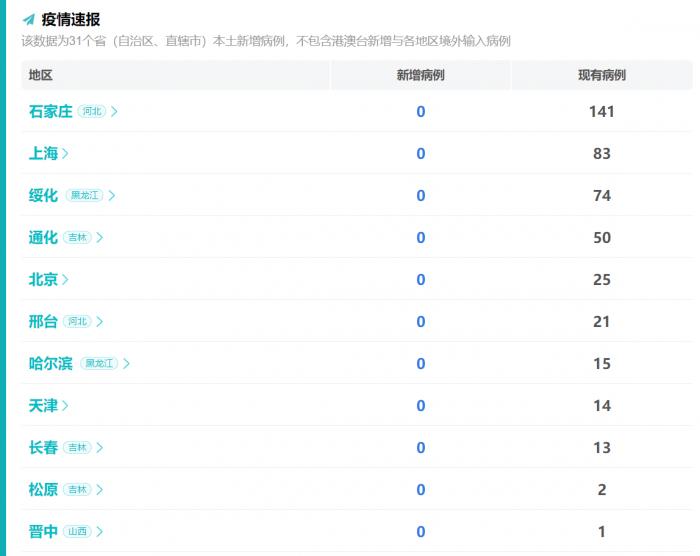Open the 天津 region link
Viewport: 700px width, 556px height.
43,405
